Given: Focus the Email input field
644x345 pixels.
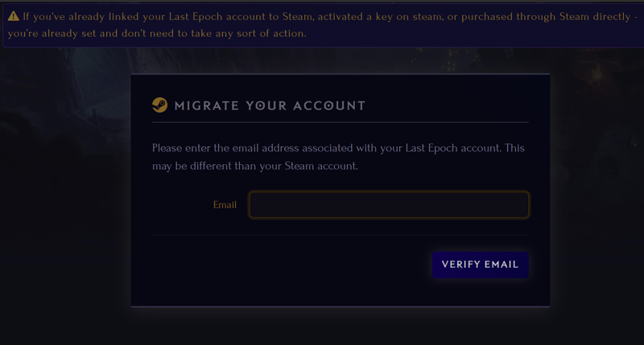Looking at the screenshot, I should 389,205.
